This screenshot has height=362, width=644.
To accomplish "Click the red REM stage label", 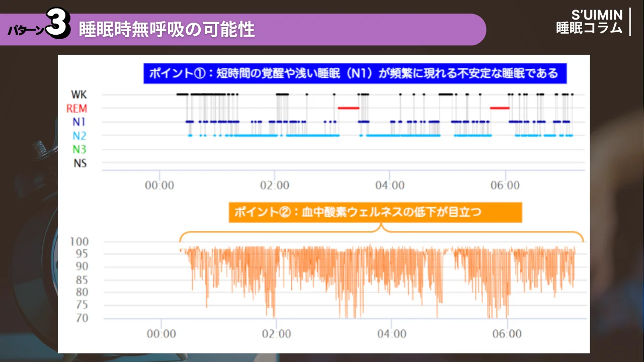I will click(76, 108).
